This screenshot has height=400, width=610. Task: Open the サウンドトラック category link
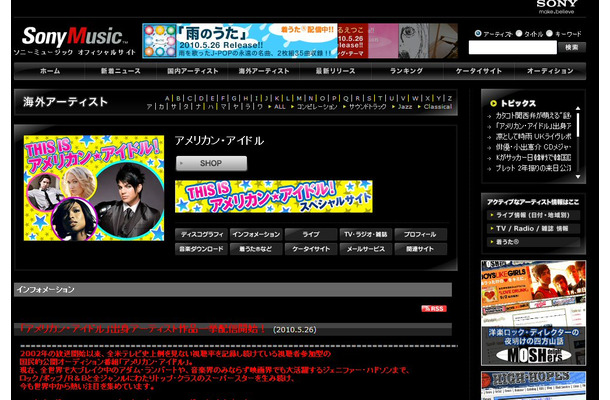368,107
